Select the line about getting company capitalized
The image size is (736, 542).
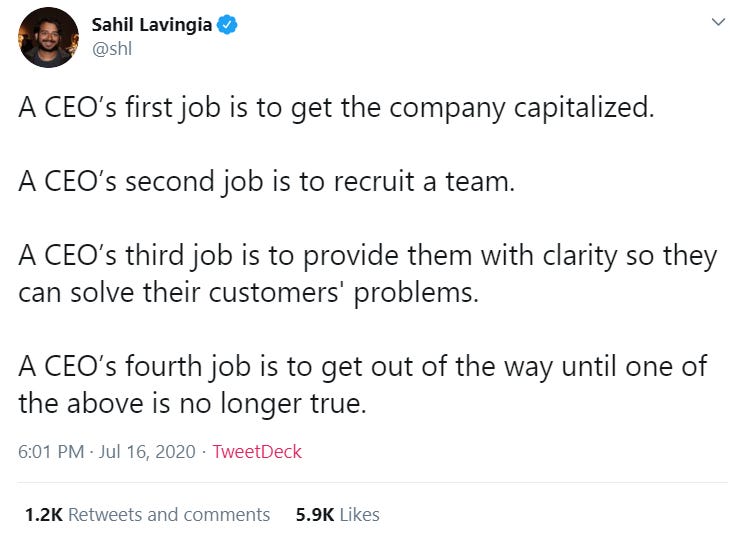tap(336, 109)
